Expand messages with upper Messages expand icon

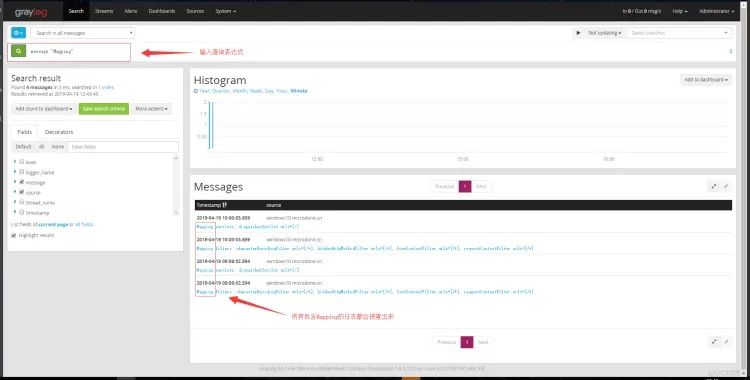pos(714,187)
